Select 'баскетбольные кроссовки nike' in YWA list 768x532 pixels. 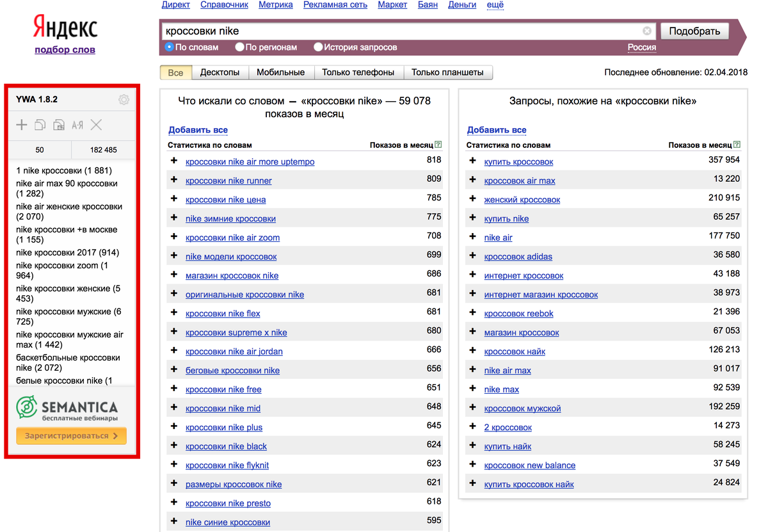pos(68,362)
